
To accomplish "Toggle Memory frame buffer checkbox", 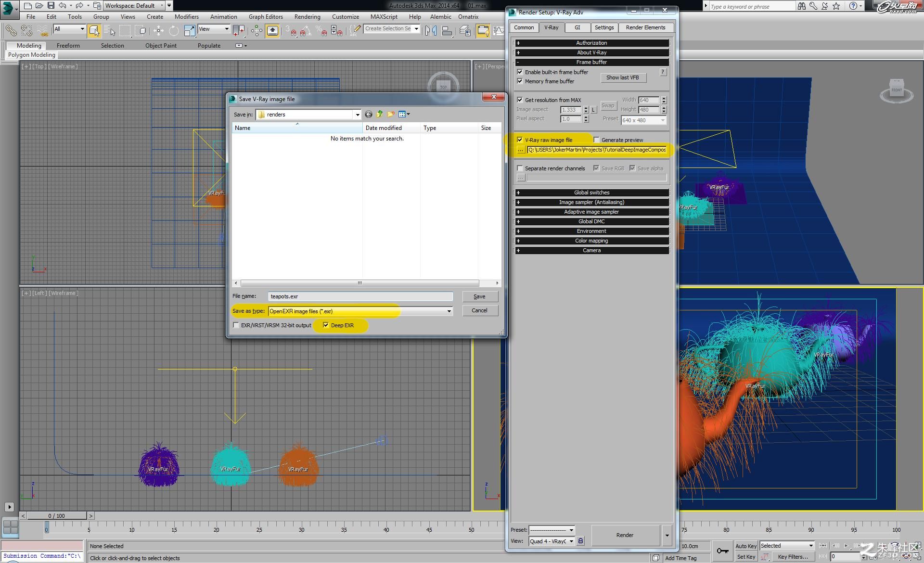I will click(x=520, y=81).
